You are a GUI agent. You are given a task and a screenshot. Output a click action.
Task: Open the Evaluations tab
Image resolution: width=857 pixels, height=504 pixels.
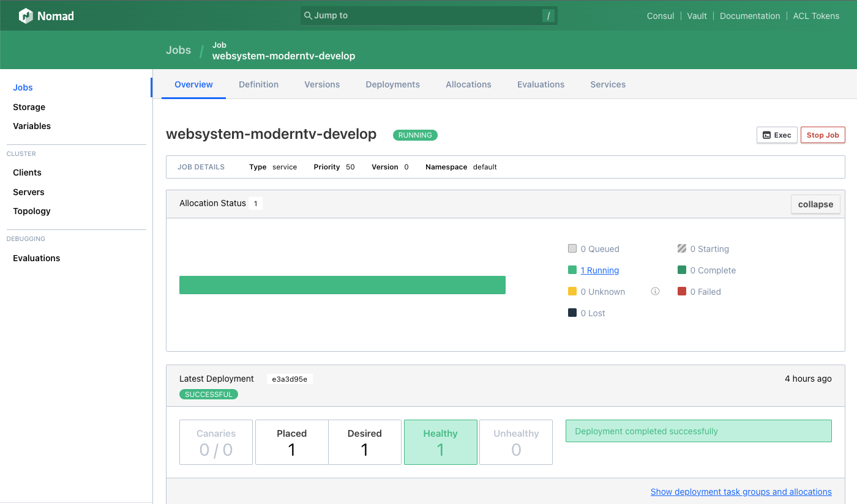[541, 84]
